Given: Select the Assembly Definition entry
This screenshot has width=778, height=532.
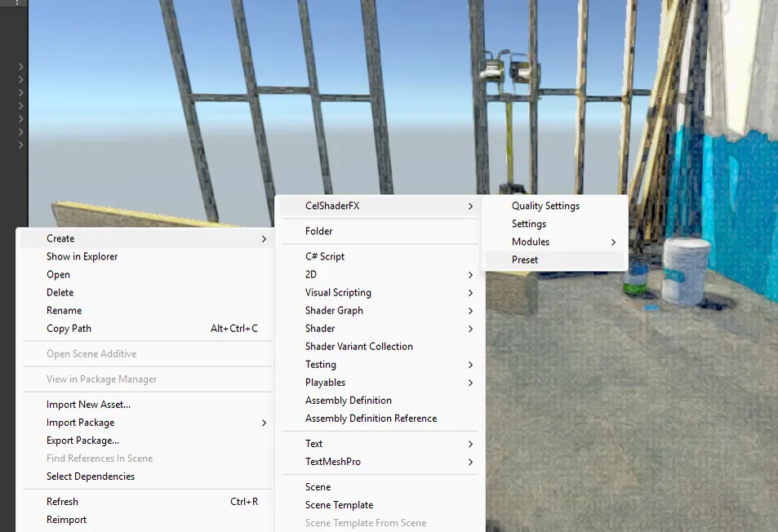Looking at the screenshot, I should pos(380,400).
